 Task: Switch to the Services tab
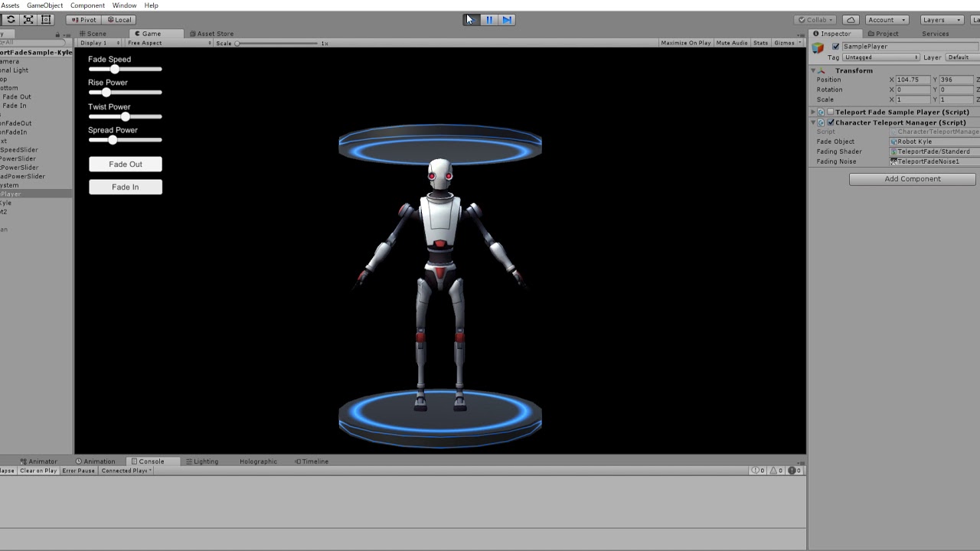935,34
